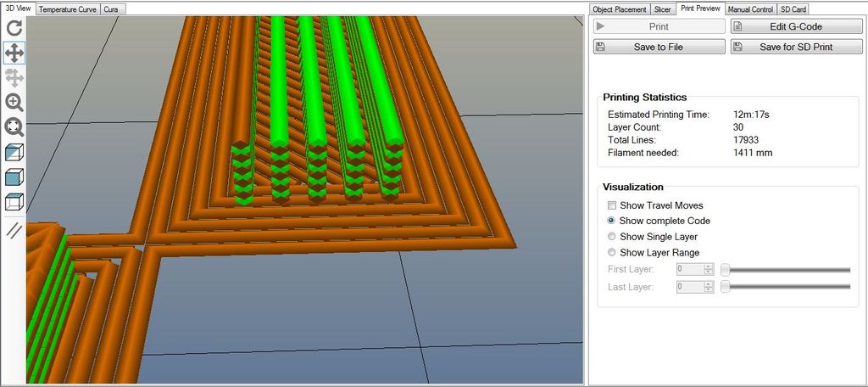
Task: Switch to wireframe top cube view
Action: 14,202
